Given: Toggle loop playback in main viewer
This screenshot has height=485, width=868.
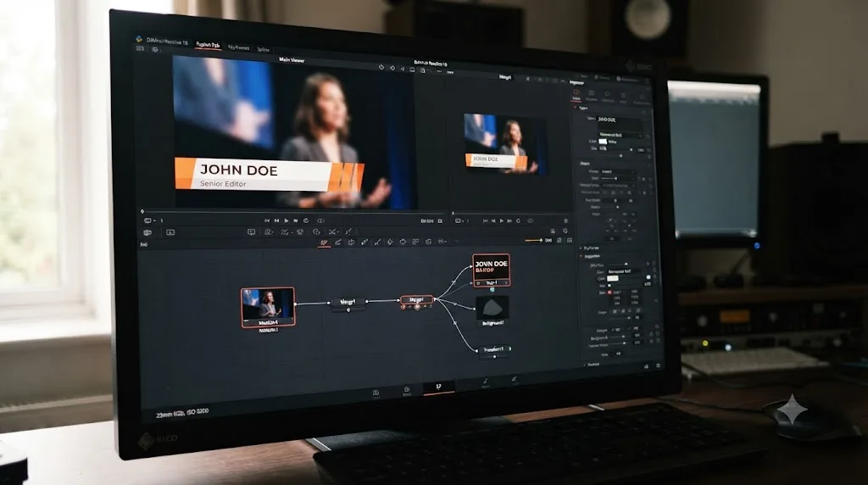Looking at the screenshot, I should (x=306, y=220).
